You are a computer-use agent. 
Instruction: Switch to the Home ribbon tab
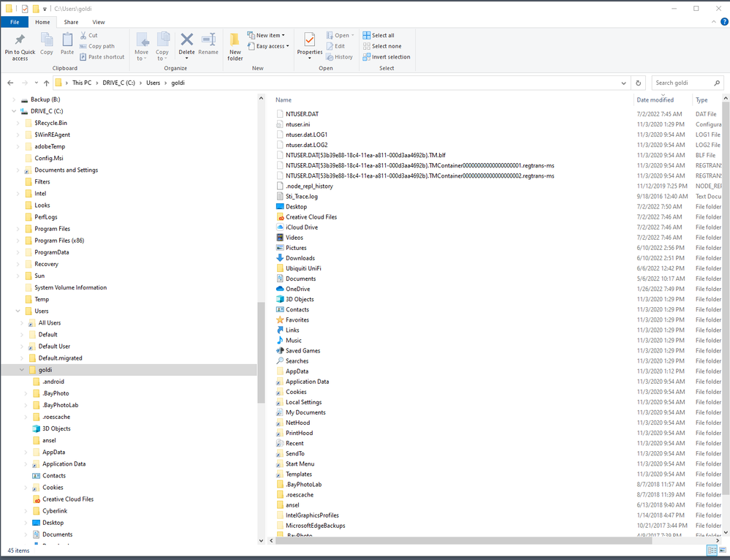point(42,22)
